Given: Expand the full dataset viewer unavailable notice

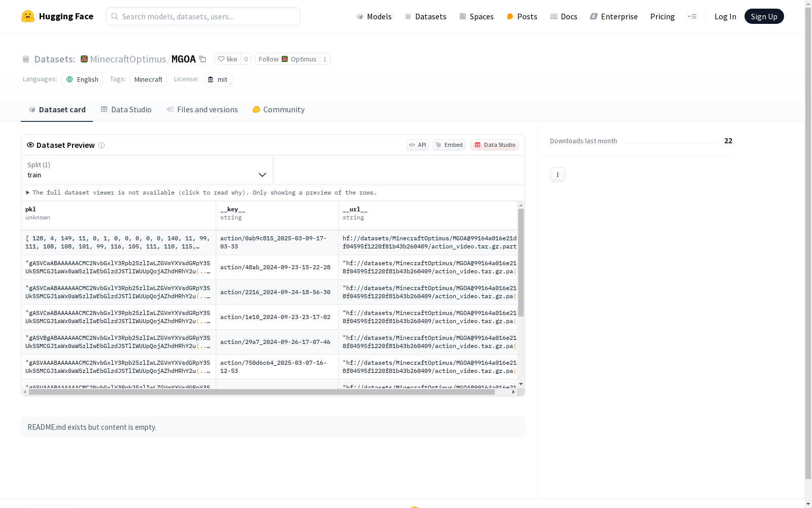Looking at the screenshot, I should tap(201, 193).
